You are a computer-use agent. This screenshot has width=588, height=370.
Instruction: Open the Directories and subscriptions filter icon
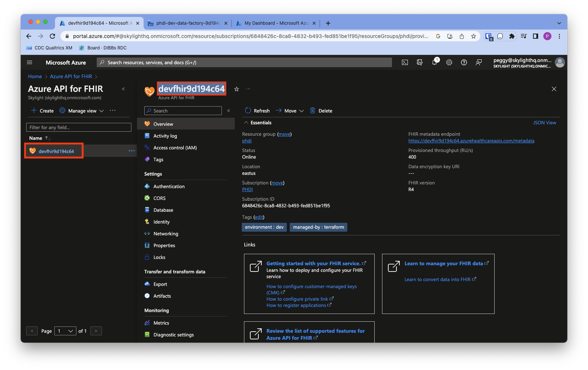(420, 62)
